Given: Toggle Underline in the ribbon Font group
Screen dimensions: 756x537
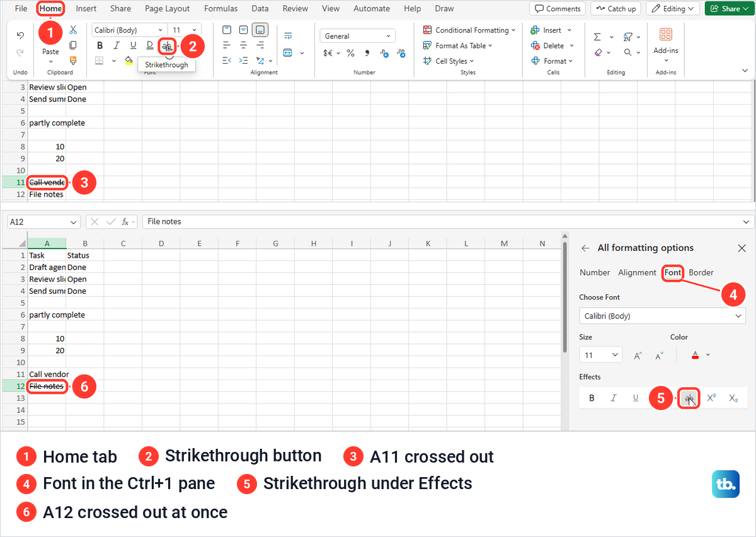Looking at the screenshot, I should click(133, 45).
